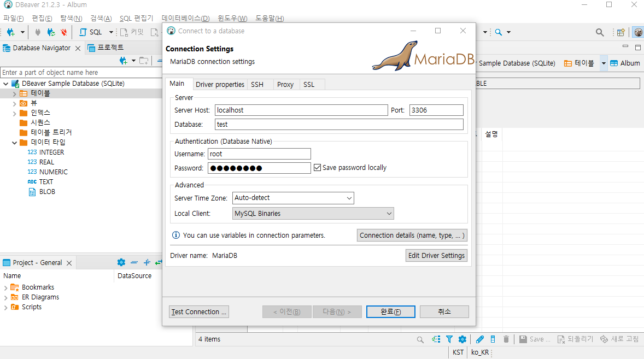
Task: Open the 파일(F) menu
Action: pyautogui.click(x=13, y=19)
